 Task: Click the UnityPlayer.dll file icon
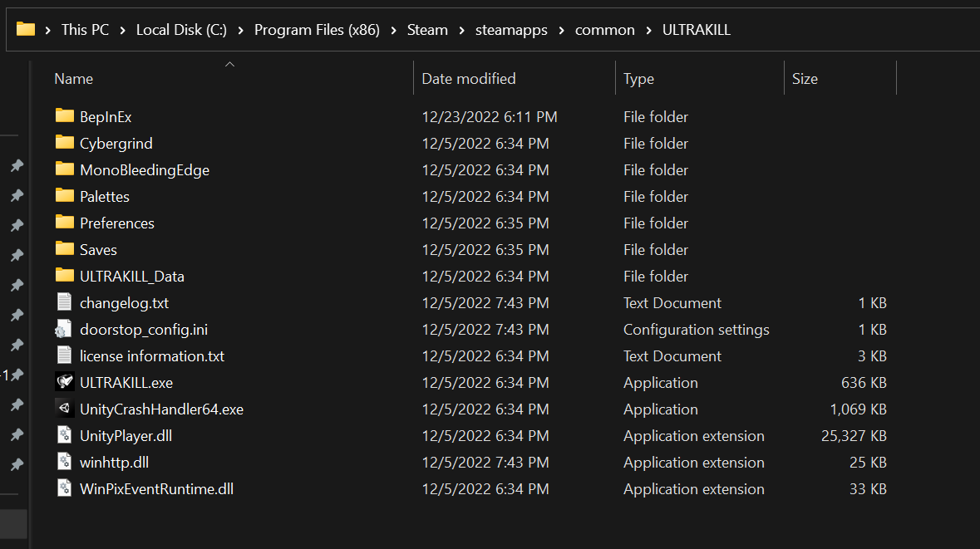[x=65, y=435]
